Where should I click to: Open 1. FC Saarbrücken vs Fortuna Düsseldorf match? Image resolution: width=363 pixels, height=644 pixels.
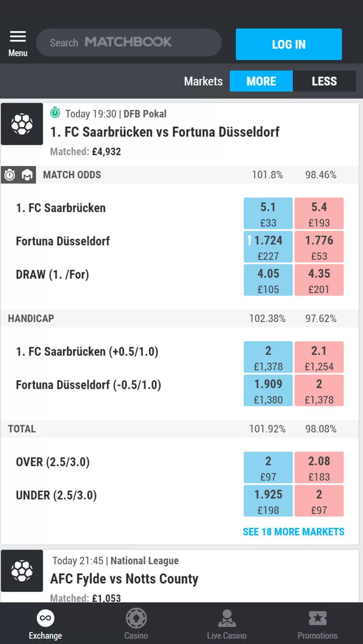click(165, 132)
